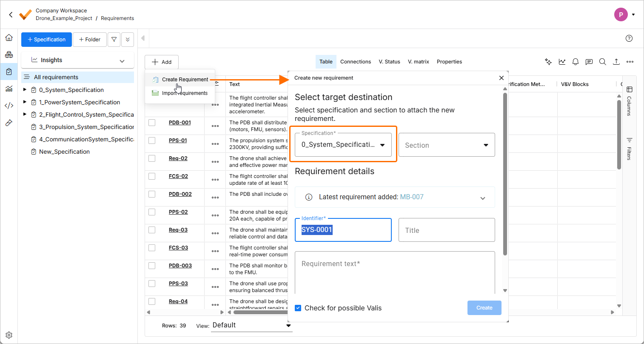Click the Requirement text input field
This screenshot has width=644, height=344.
(394, 272)
